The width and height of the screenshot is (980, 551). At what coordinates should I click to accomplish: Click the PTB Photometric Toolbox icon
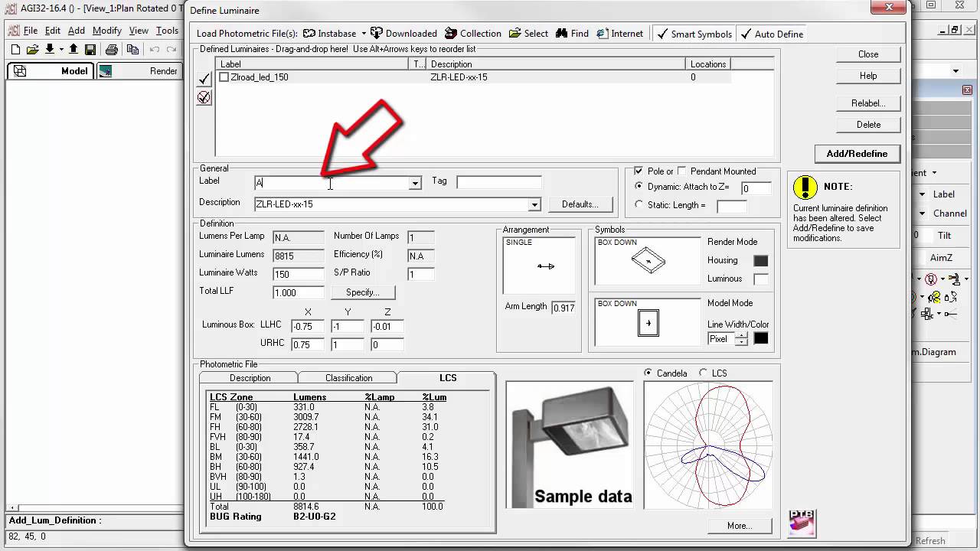click(802, 523)
